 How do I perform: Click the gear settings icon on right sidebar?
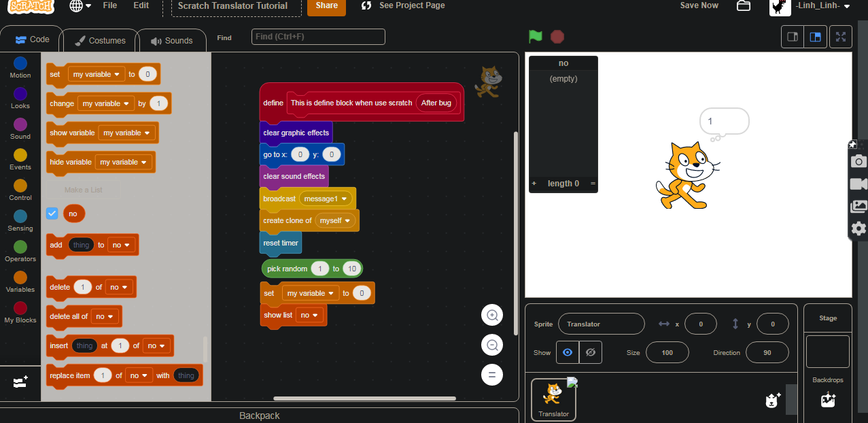pyautogui.click(x=858, y=229)
